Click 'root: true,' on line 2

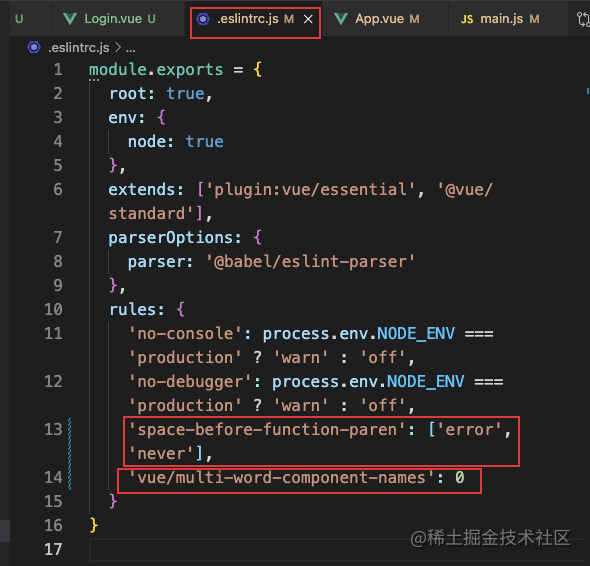(x=161, y=94)
